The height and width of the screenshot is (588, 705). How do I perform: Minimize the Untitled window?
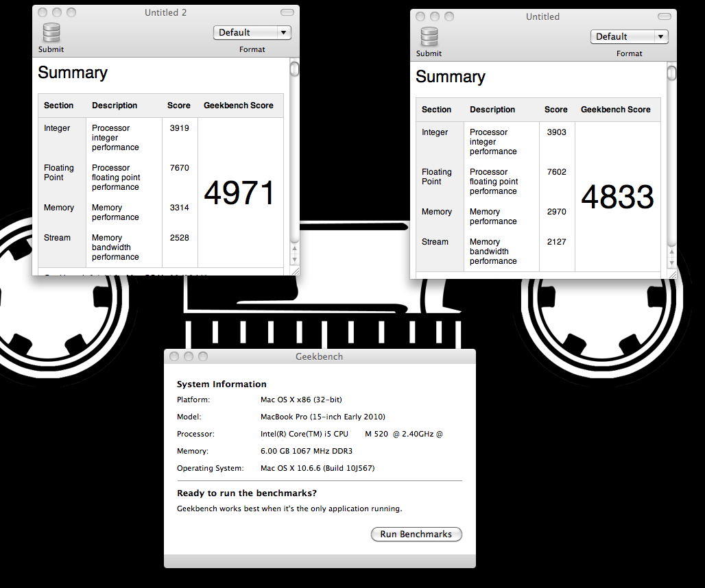click(434, 16)
